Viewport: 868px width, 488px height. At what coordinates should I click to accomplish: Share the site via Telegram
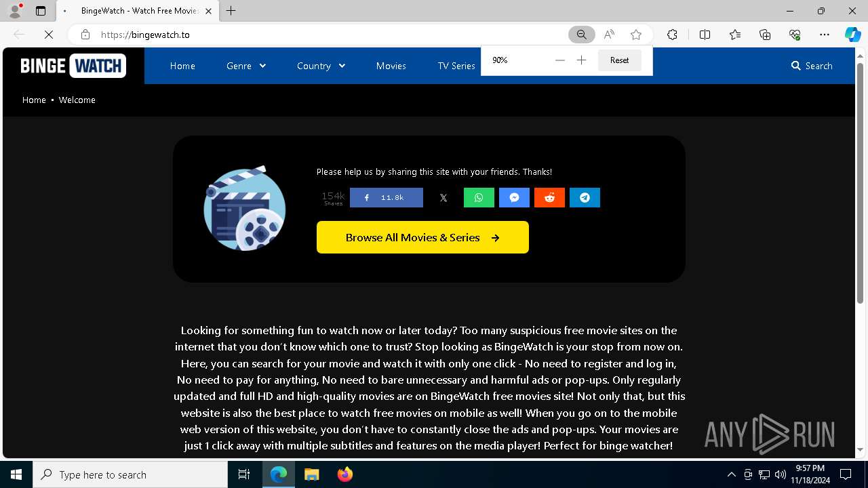(585, 198)
